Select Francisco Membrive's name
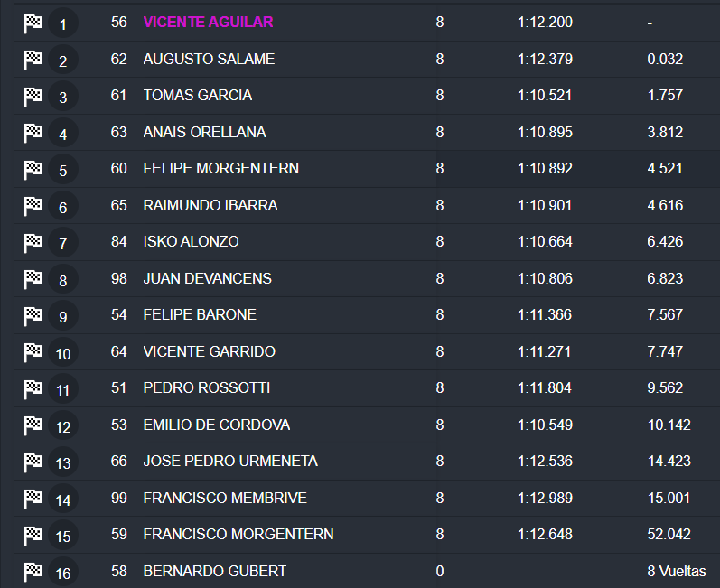The image size is (720, 588). tap(225, 498)
